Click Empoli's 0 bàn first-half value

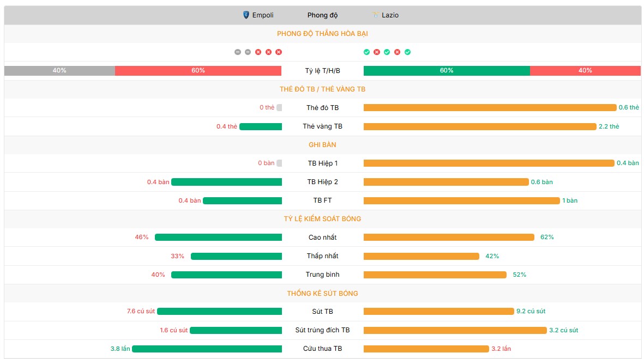266,163
